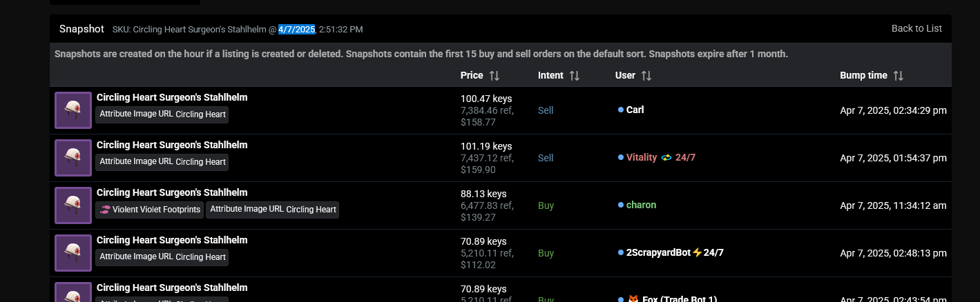The width and height of the screenshot is (980, 302).
Task: Toggle Bump time sorting arrows
Action: [898, 76]
